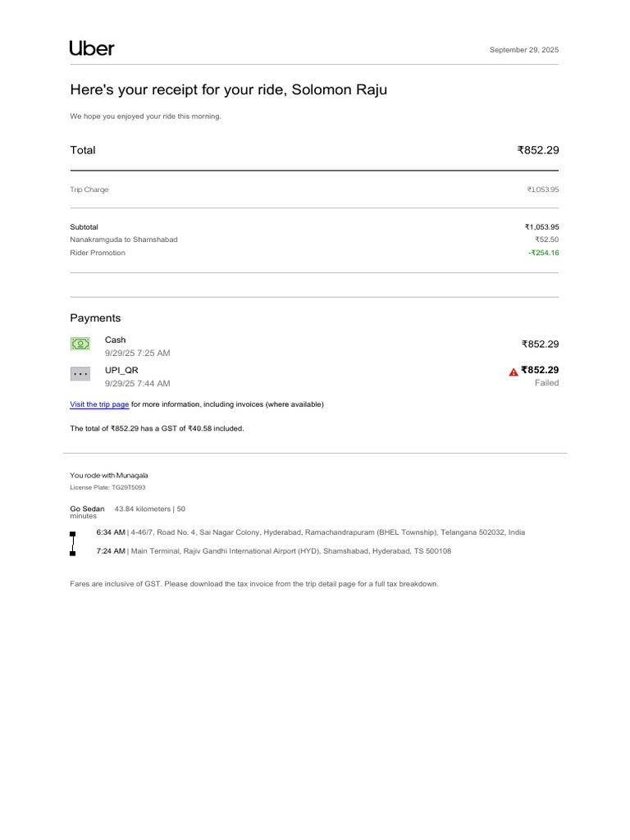
Task: Click the GST of ₹40.58 included note
Action: [x=157, y=428]
